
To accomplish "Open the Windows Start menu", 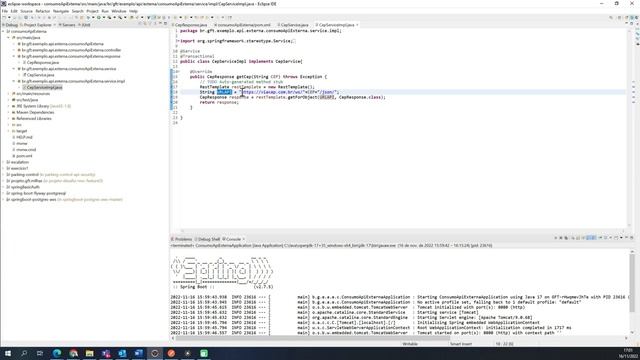I will 8,353.
